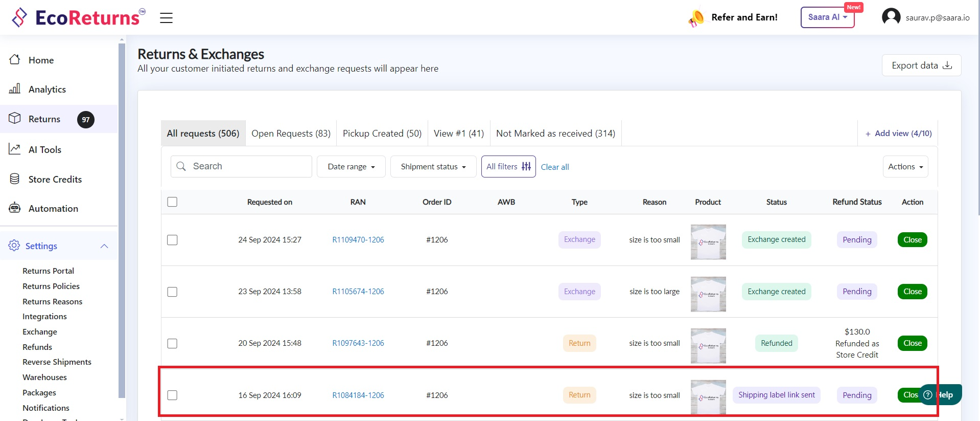The image size is (980, 421).
Task: Switch to Open Requests (83) tab
Action: [291, 134]
